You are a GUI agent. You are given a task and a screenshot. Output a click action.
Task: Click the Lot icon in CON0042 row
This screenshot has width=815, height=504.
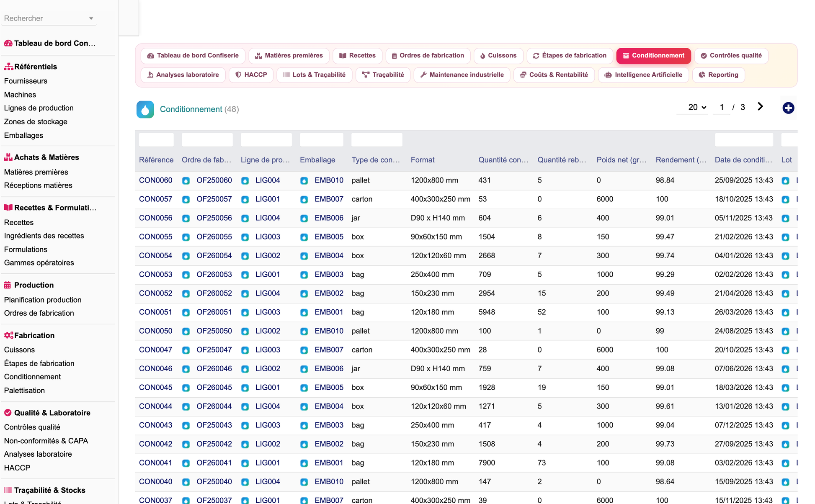coord(786,445)
